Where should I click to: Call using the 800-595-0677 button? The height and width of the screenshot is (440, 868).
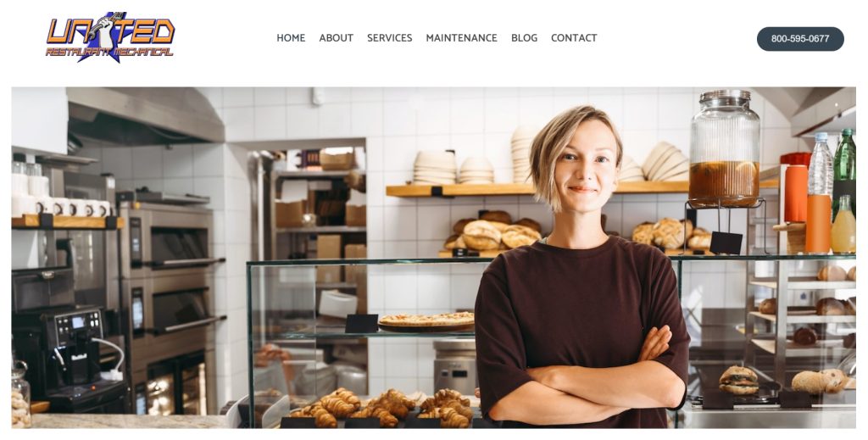click(800, 39)
